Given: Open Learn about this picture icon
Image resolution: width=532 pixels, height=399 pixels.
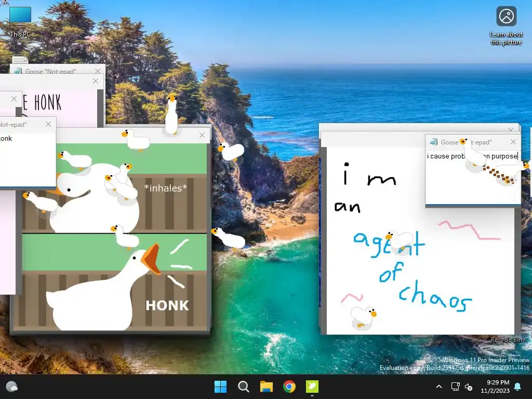Looking at the screenshot, I should pyautogui.click(x=506, y=25).
